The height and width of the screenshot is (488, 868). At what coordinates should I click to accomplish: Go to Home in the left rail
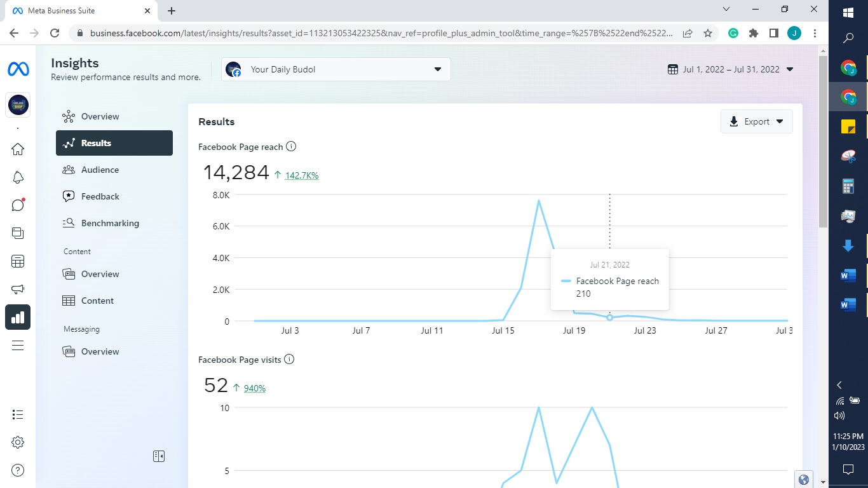[x=18, y=149]
